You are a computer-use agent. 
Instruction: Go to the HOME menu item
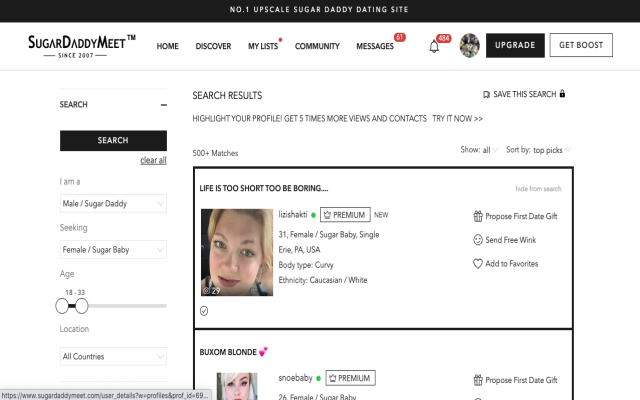point(167,46)
